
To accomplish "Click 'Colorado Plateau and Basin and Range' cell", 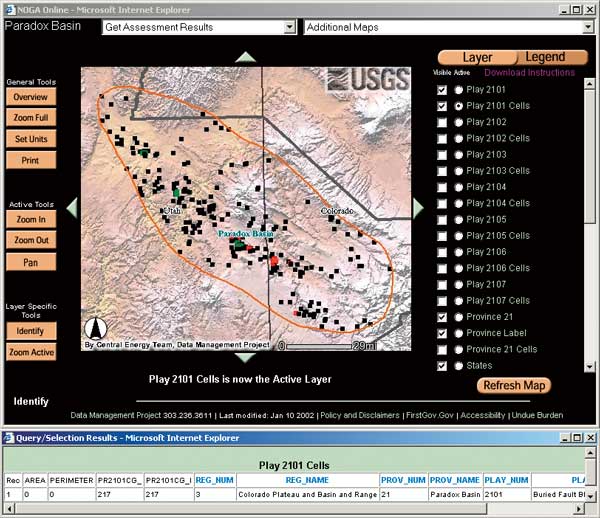I will 308,495.
